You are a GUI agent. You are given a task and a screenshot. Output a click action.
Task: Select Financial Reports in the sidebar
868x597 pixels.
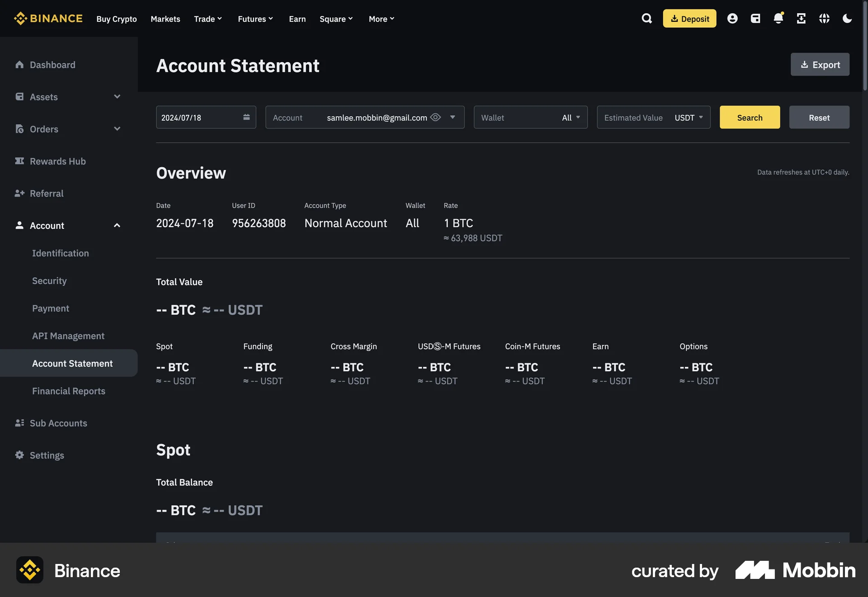68,391
